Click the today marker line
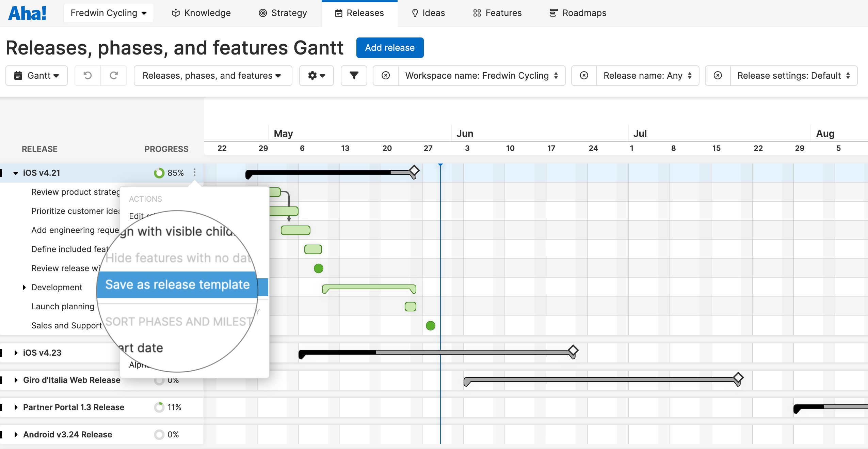This screenshot has height=449, width=868. 440,303
